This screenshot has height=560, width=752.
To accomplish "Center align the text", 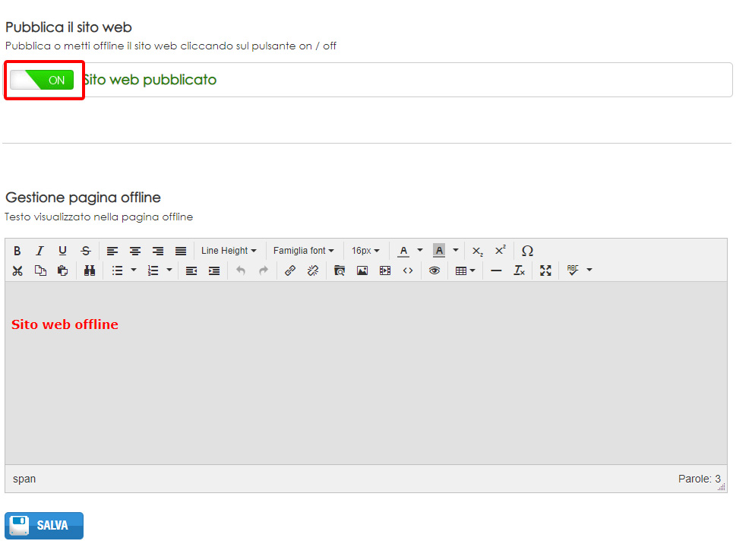I will coord(135,251).
